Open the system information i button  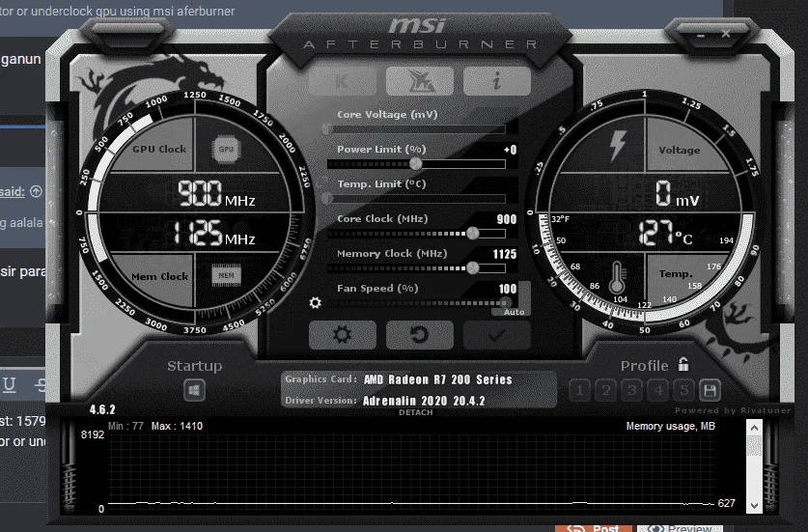click(497, 81)
